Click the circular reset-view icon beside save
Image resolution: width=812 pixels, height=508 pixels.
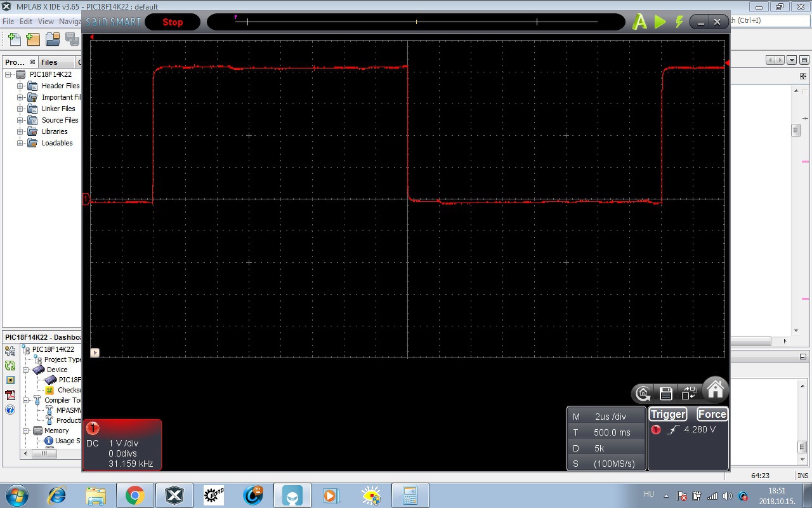[643, 394]
